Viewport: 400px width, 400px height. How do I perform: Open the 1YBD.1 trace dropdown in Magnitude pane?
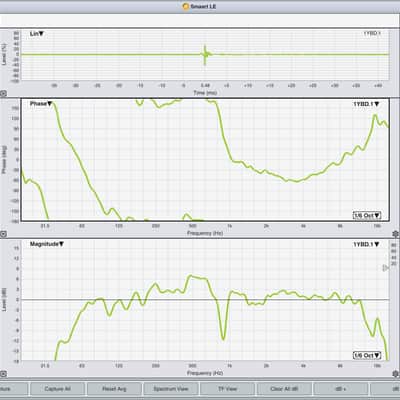tap(366, 244)
